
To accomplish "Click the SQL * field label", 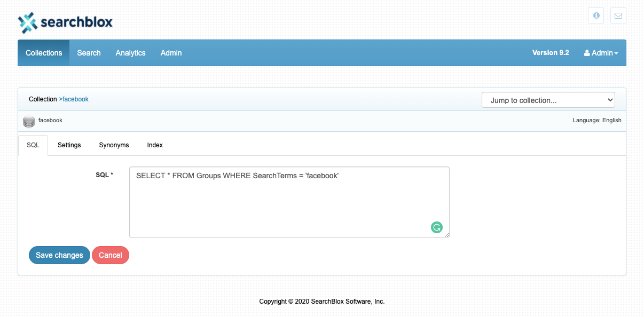I will coord(105,175).
